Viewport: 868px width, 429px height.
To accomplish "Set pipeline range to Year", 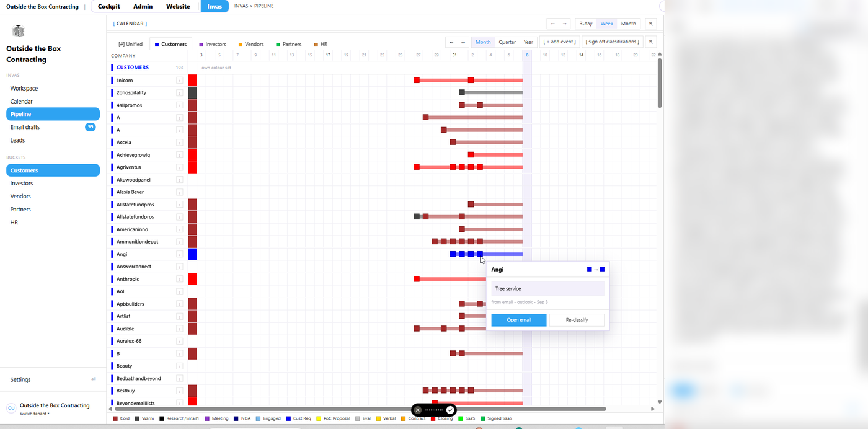I will [528, 42].
